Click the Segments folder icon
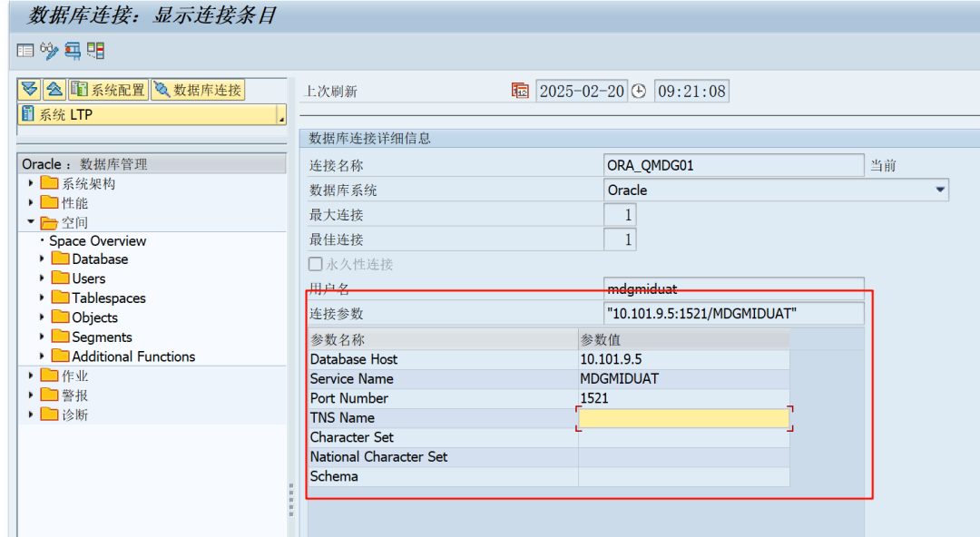Image resolution: width=980 pixels, height=537 pixels. pos(61,337)
